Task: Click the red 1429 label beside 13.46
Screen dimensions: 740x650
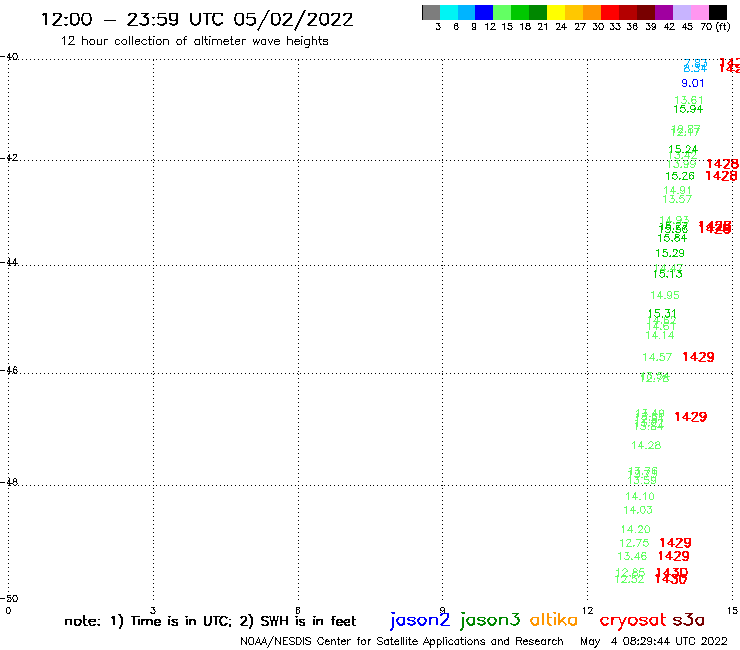Action: pyautogui.click(x=673, y=557)
